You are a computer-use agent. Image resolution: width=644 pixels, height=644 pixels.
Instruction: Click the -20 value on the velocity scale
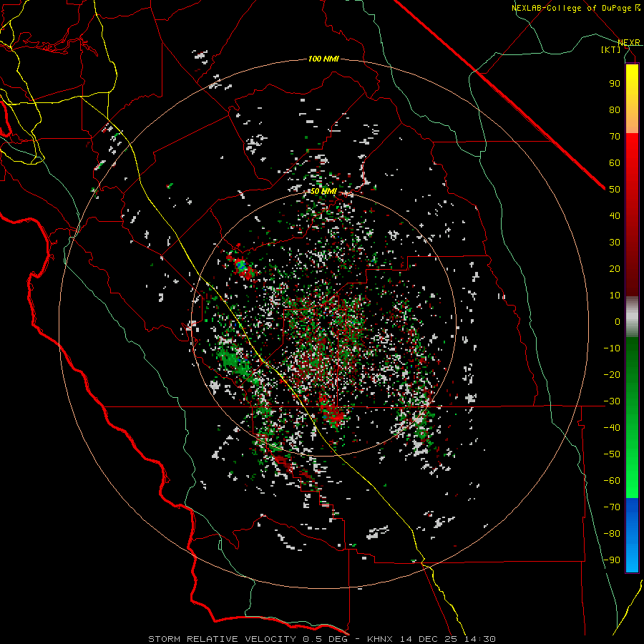click(612, 374)
